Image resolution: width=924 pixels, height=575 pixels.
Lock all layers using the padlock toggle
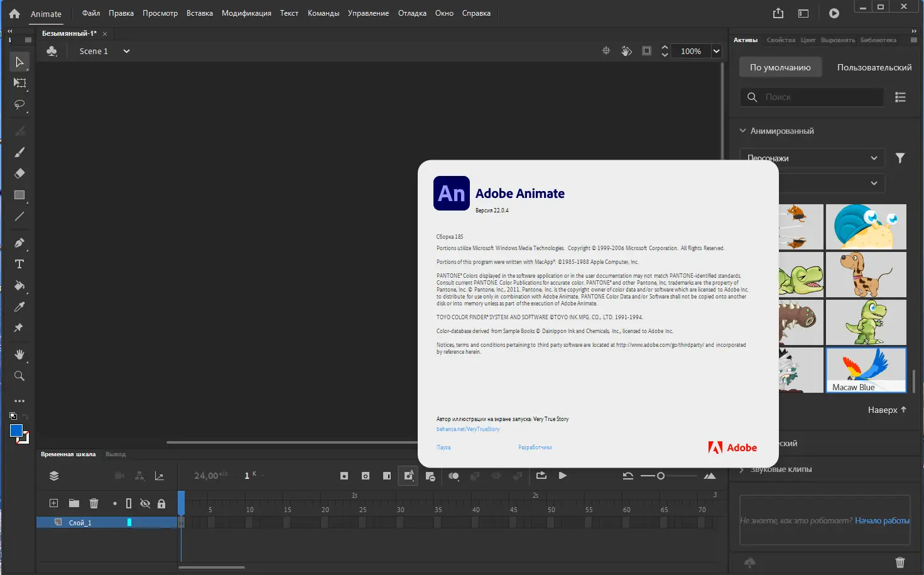click(161, 503)
